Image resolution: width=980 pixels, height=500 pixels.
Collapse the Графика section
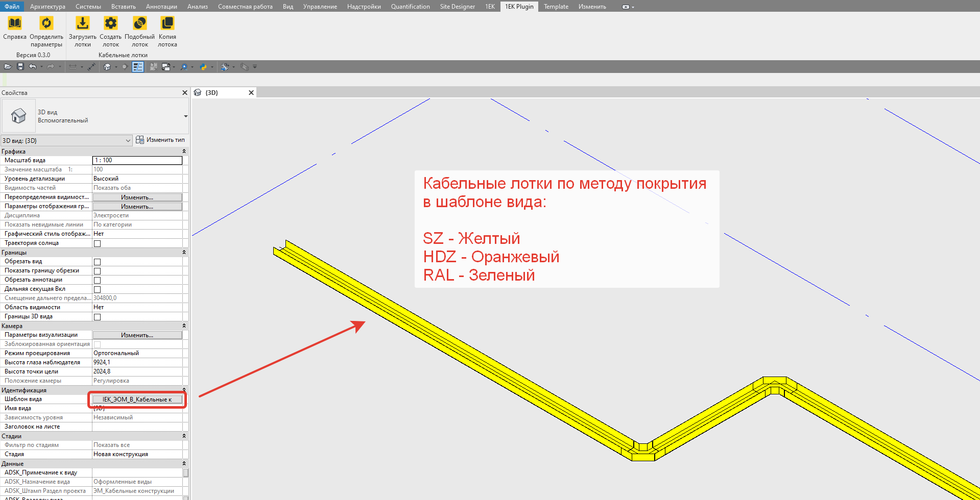tap(184, 152)
